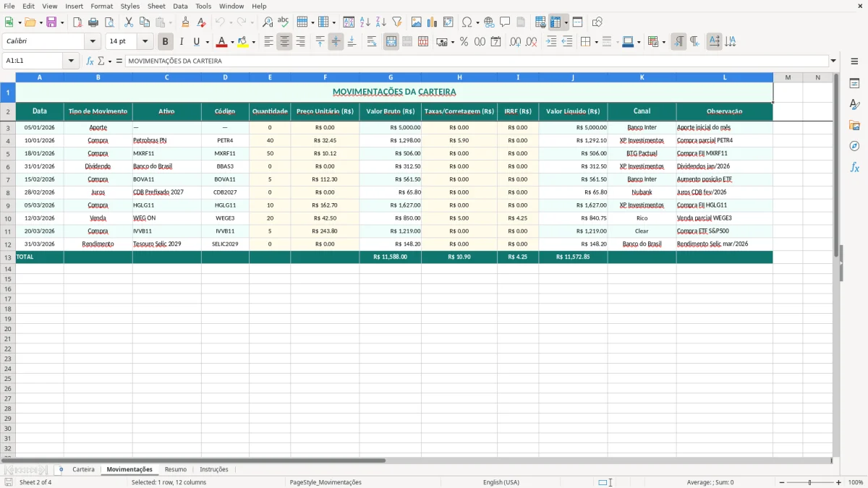Insert a pivot table
This screenshot has height=488, width=868.
(x=448, y=22)
